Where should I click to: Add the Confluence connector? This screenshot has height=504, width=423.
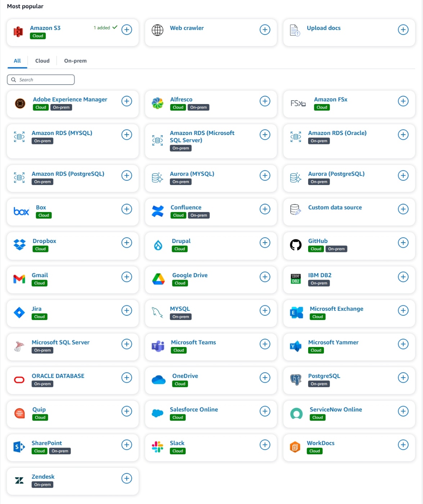click(x=265, y=209)
